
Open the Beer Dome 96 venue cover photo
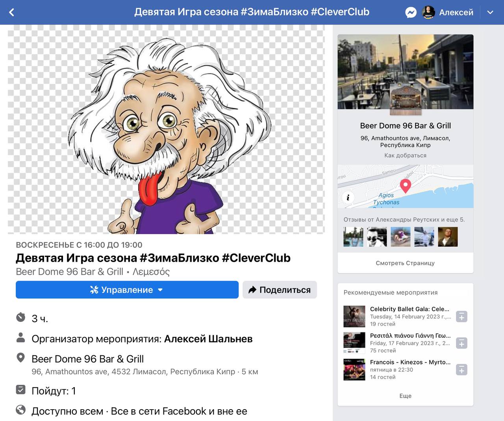405,72
